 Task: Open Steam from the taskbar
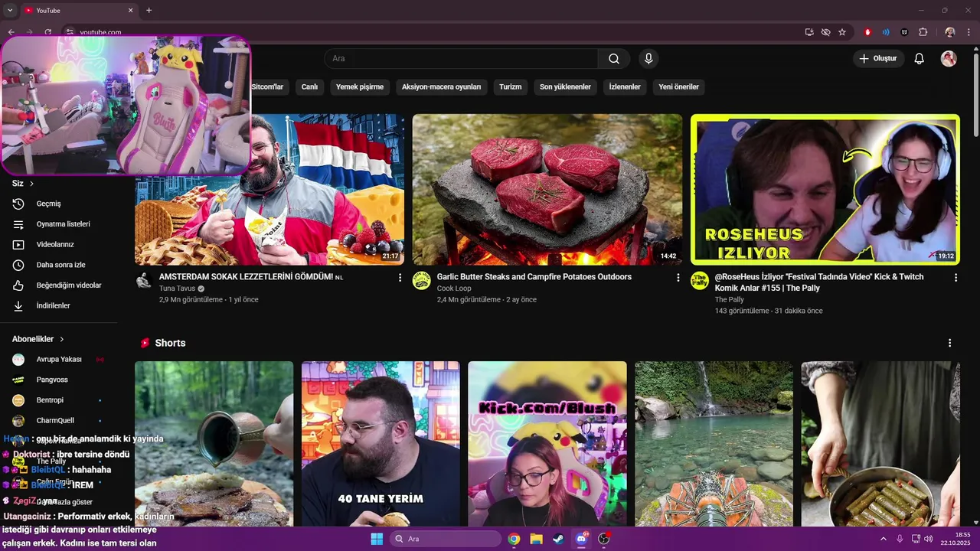557,539
